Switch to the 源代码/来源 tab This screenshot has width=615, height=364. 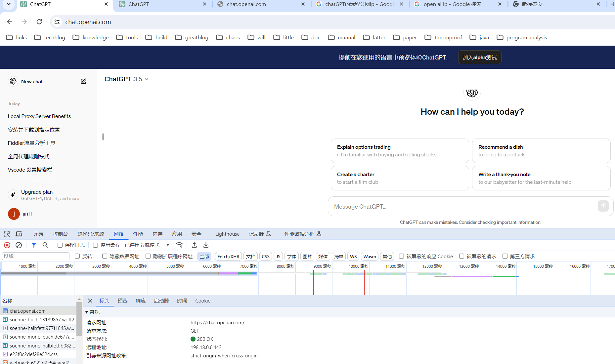click(91, 234)
